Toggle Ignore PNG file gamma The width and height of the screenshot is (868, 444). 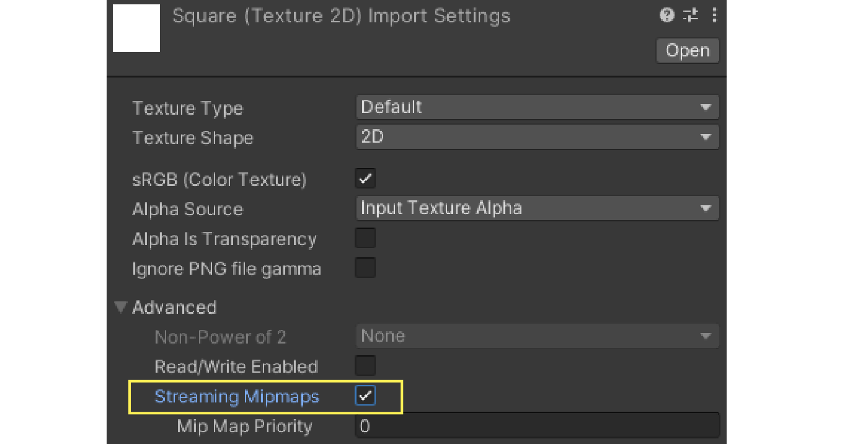(365, 267)
